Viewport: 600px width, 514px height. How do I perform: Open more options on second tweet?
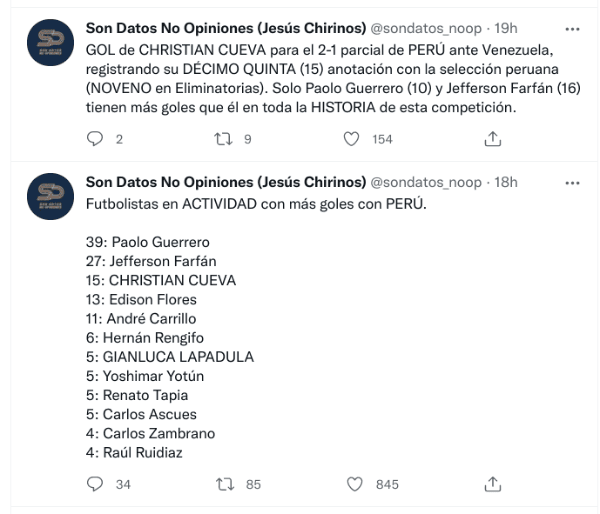572,182
